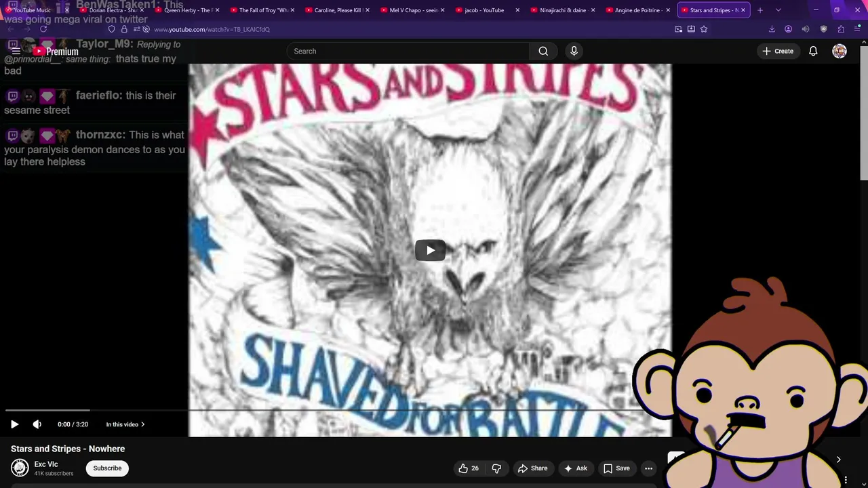Open the browser account profile icon

(x=788, y=29)
